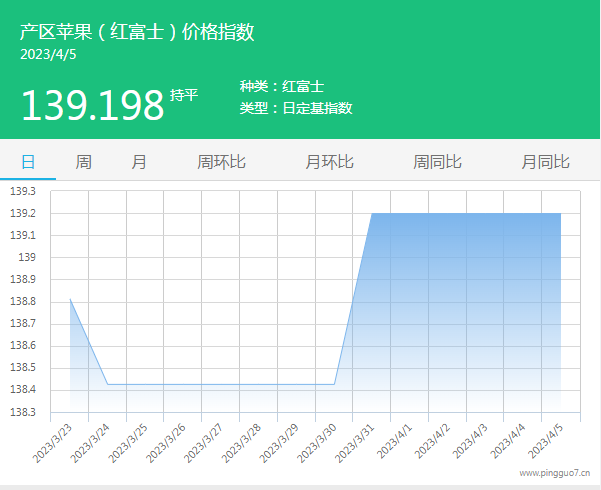This screenshot has width=601, height=490.
Task: Switch to the 周 (weekly) tab
Action: (x=83, y=162)
